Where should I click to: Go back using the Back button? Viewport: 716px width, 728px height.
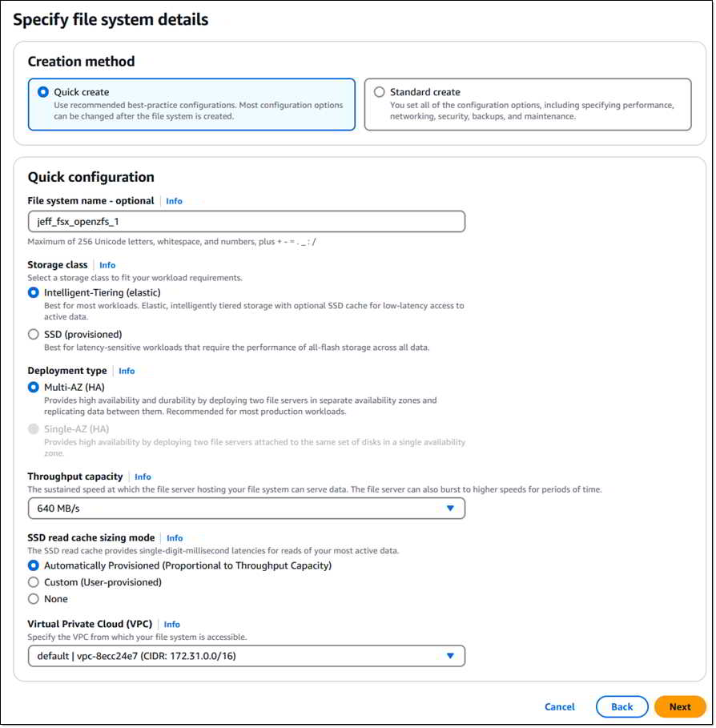(621, 706)
